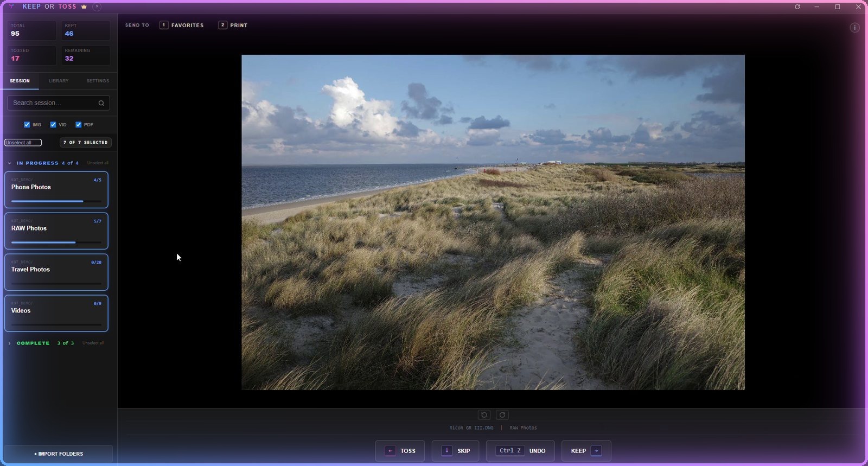The height and width of the screenshot is (466, 868).
Task: Switch to the Session tab
Action: [x=20, y=81]
